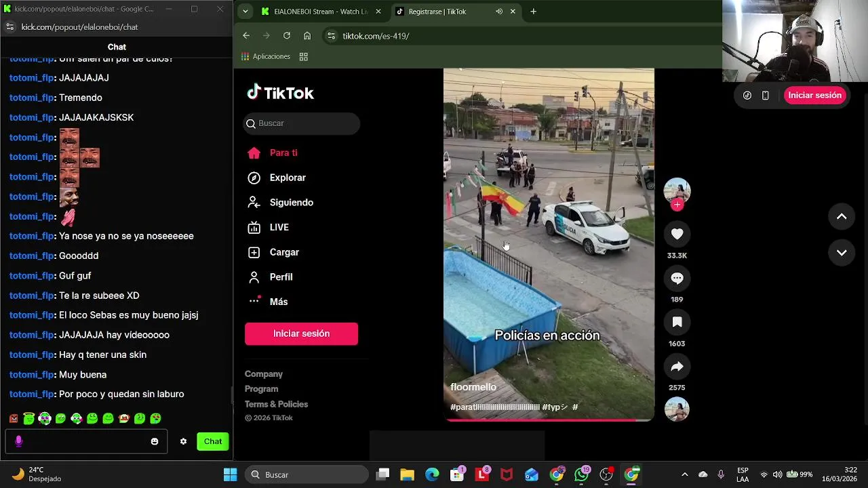Open a new browser tab
The image size is (868, 488).
tap(533, 12)
